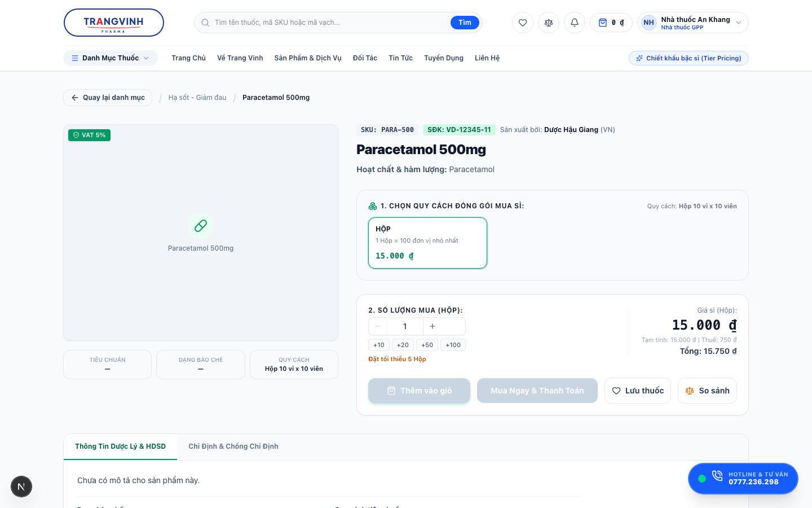Open the notifications bell
Screen dimensions: 812x508
point(575,23)
